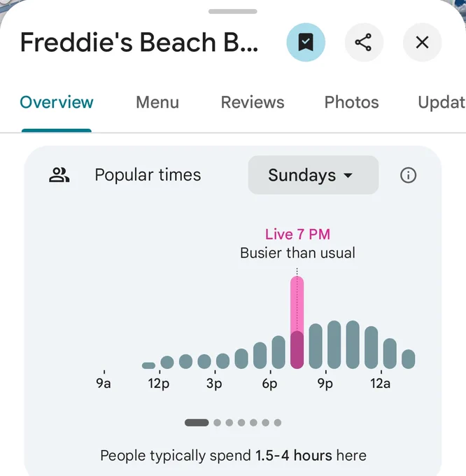Image resolution: width=466 pixels, height=476 pixels.
Task: Toggle the saved bookmark icon
Action: 306,42
